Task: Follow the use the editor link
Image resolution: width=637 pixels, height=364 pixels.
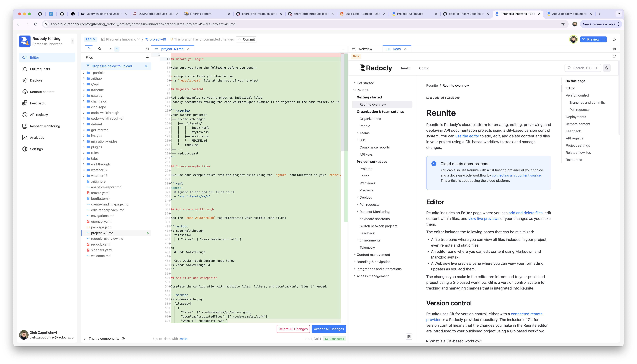Action: (x=467, y=136)
